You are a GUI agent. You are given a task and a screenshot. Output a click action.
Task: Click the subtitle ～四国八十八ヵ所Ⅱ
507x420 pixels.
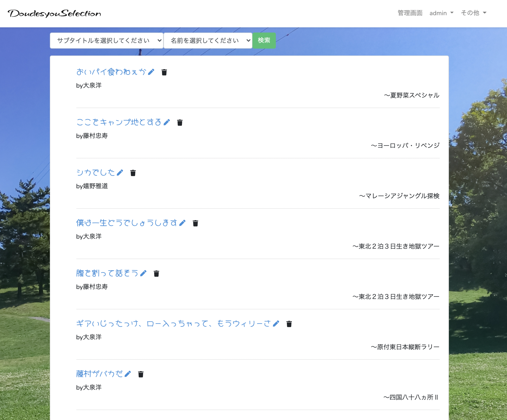click(411, 397)
